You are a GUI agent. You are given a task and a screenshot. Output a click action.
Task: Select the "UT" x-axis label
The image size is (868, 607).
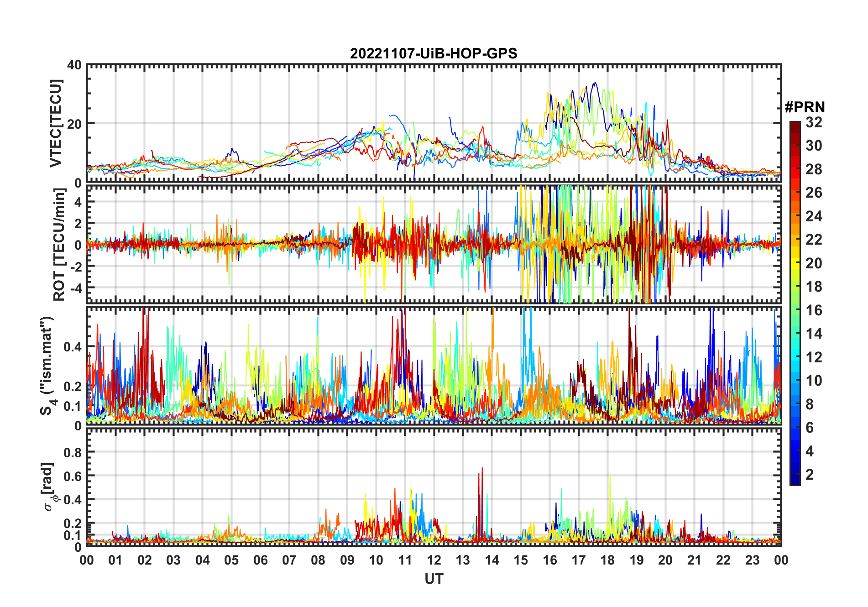click(x=434, y=579)
